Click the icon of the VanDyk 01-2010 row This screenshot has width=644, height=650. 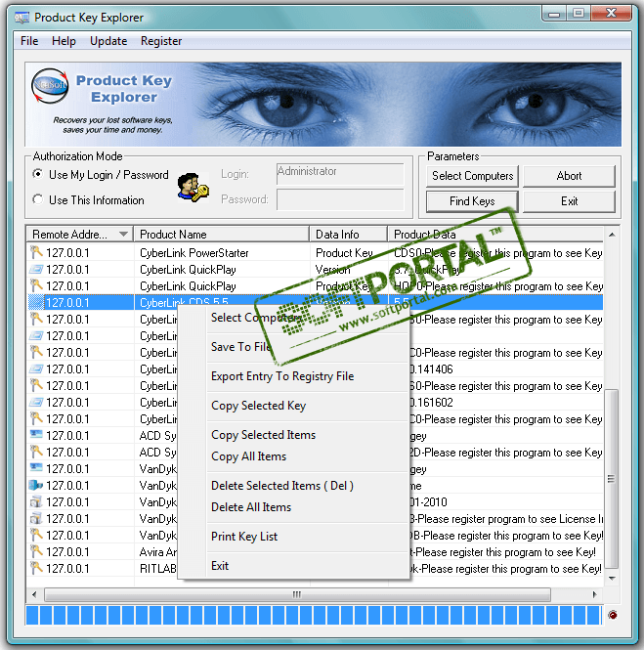36,502
